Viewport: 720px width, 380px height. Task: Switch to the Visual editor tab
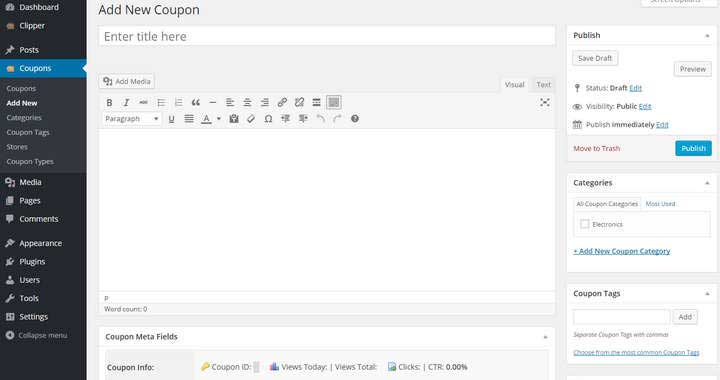click(514, 84)
